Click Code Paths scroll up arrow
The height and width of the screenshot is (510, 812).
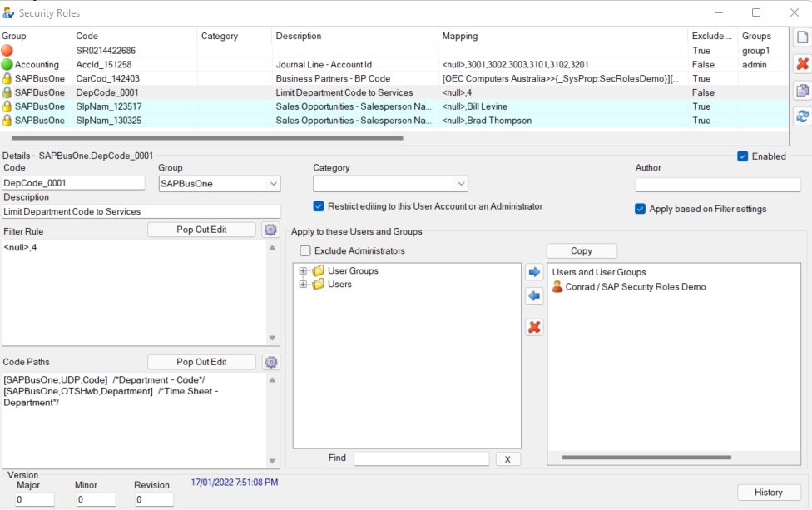coord(272,380)
